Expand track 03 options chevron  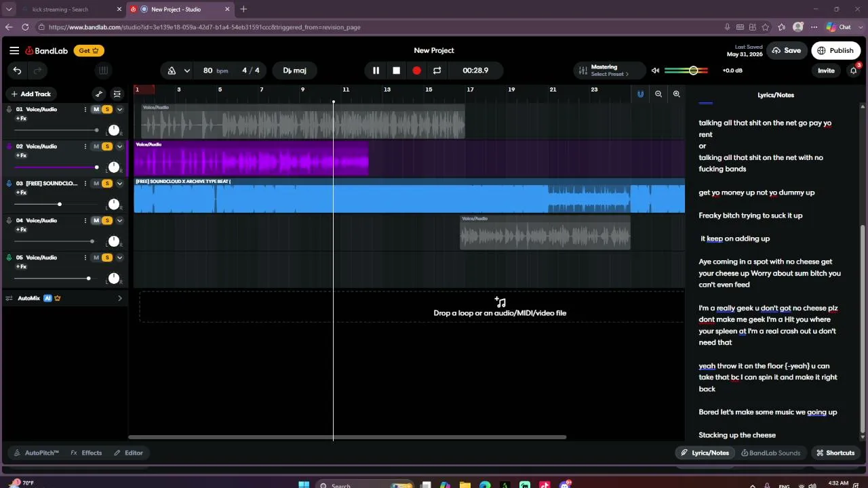tap(120, 184)
